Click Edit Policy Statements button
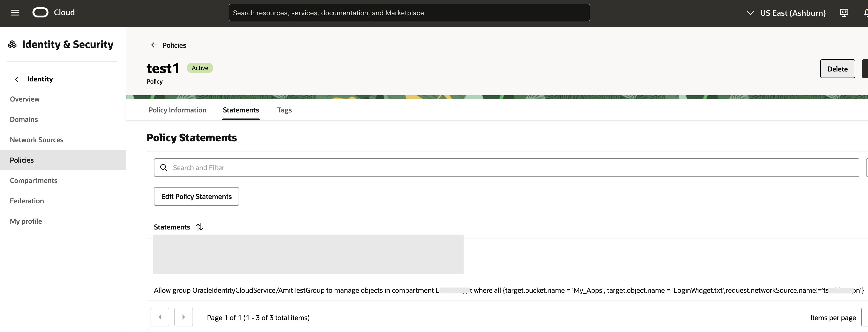This screenshot has width=868, height=332. 196,197
